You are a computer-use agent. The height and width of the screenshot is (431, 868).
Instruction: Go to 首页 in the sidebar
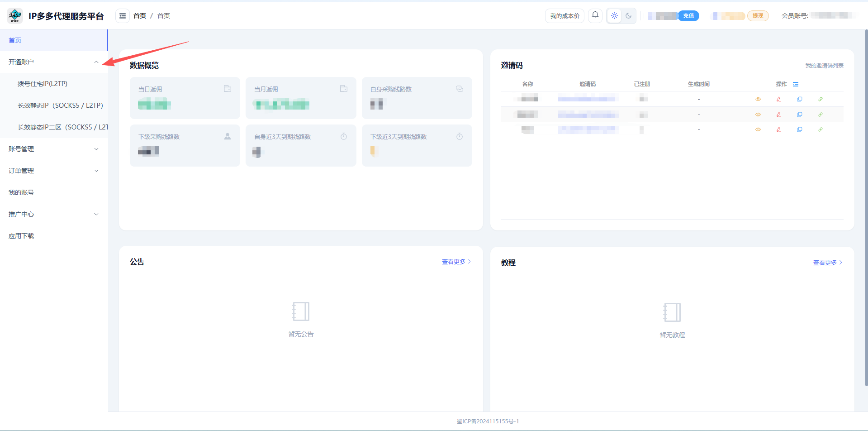point(54,40)
